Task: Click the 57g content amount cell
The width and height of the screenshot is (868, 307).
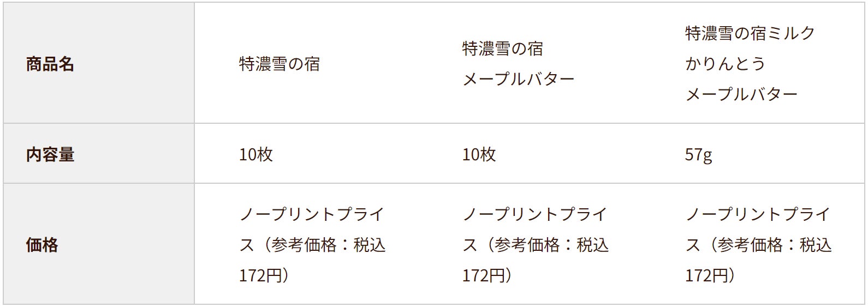Action: click(x=698, y=155)
